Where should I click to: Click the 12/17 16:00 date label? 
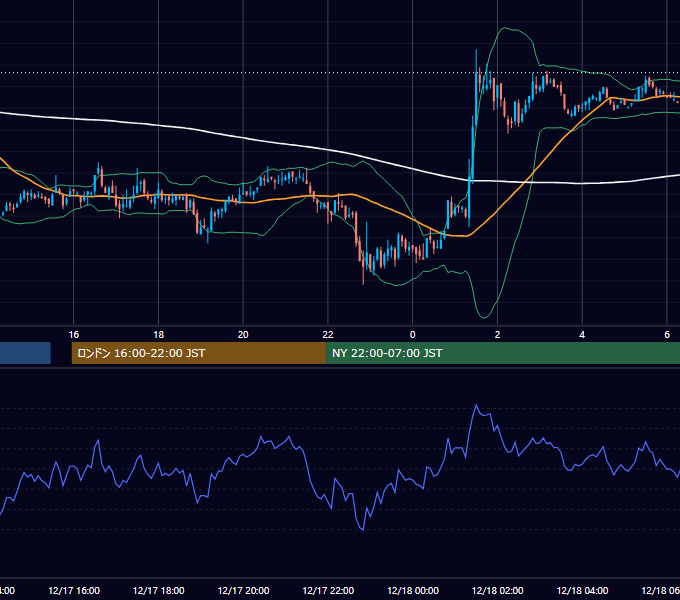[x=74, y=590]
